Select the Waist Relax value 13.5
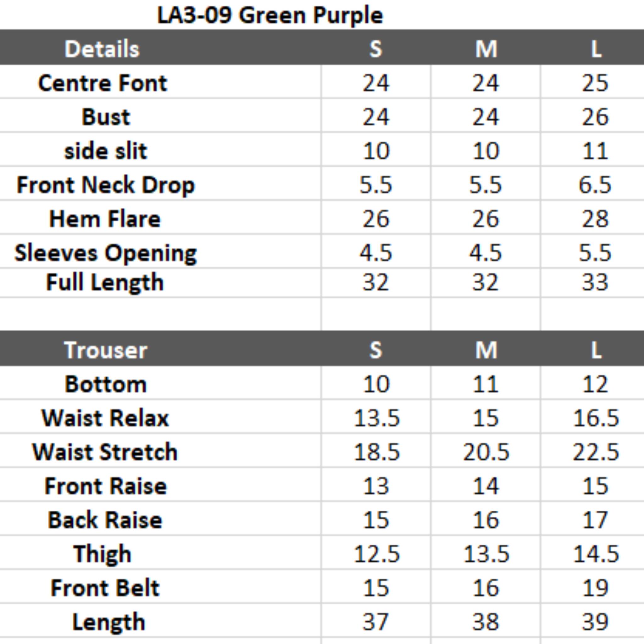Screen dimensions: 644x644 click(376, 418)
